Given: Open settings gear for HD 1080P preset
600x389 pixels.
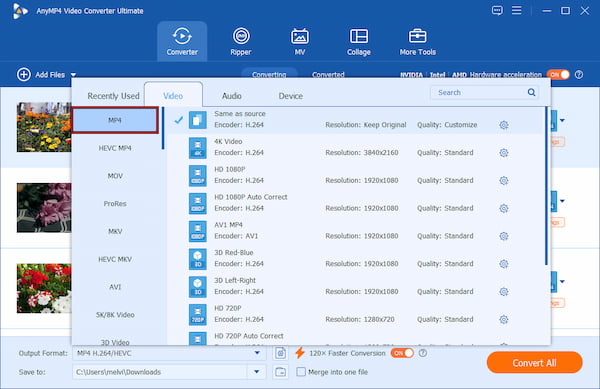Looking at the screenshot, I should click(x=504, y=181).
